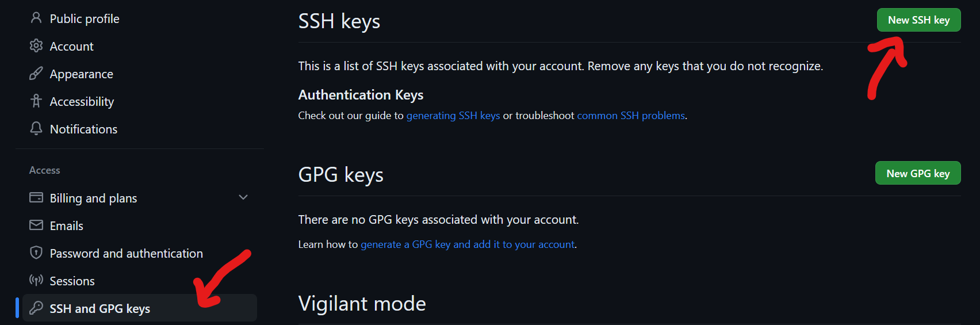
Task: Expand the Billing and plans chevron
Action: 243,197
